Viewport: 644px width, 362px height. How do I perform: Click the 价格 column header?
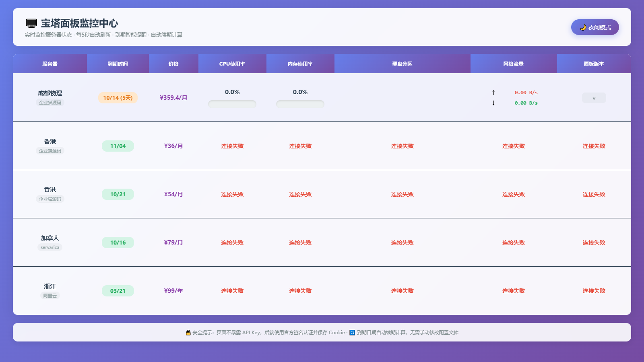(173, 64)
